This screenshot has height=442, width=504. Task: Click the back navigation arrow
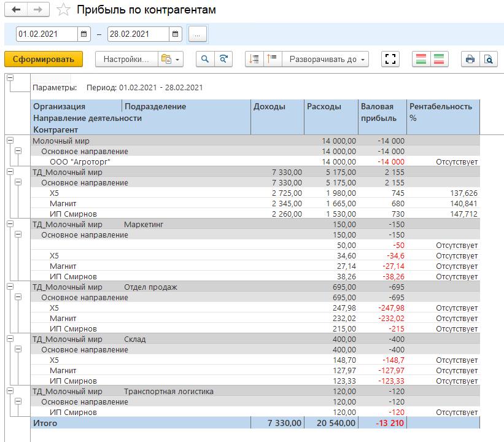(x=16, y=10)
